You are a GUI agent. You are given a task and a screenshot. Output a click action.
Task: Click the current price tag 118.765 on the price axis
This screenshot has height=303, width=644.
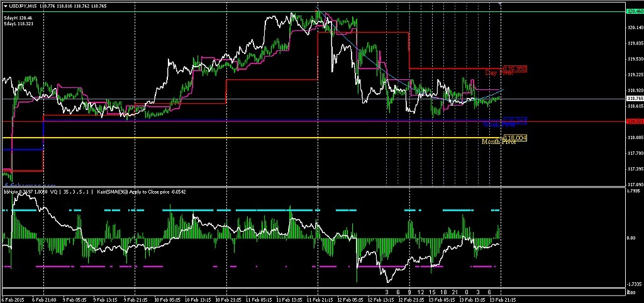point(635,99)
